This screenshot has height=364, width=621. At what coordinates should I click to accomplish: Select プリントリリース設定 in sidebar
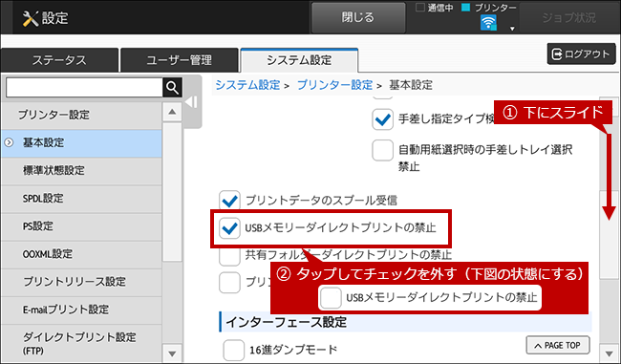(81, 282)
